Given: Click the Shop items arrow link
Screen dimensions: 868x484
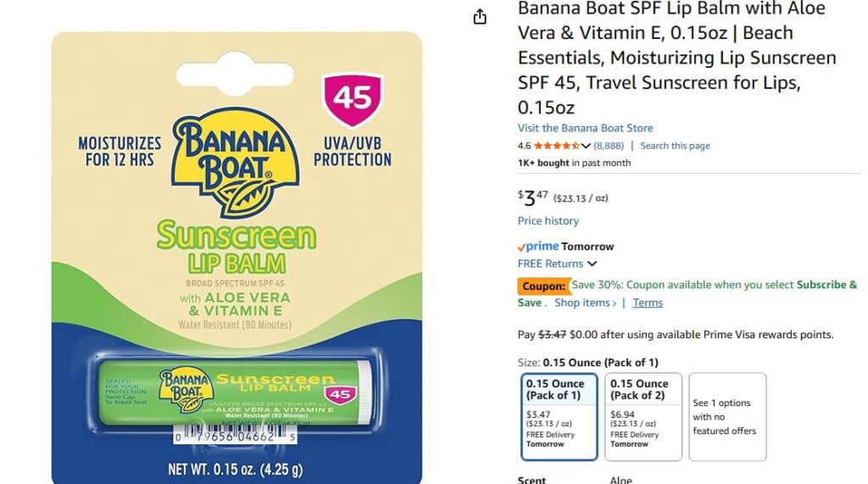Looking at the screenshot, I should [x=585, y=303].
